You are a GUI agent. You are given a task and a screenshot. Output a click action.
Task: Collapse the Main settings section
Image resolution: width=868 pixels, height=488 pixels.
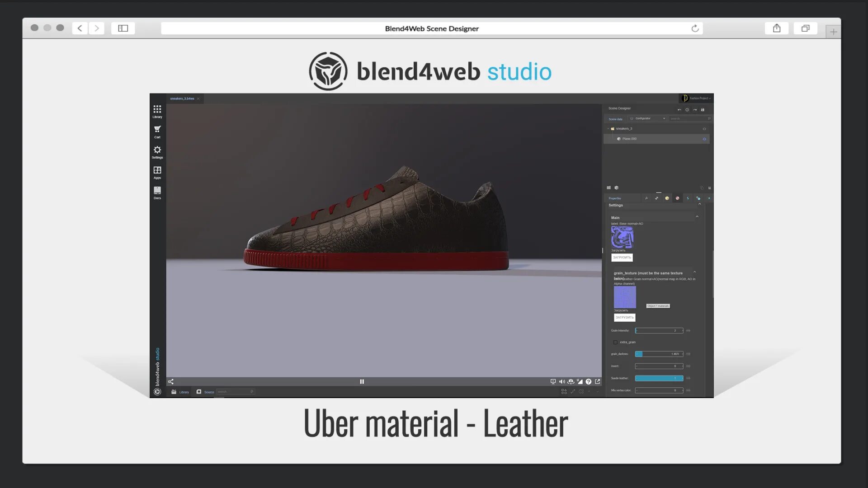point(697,217)
